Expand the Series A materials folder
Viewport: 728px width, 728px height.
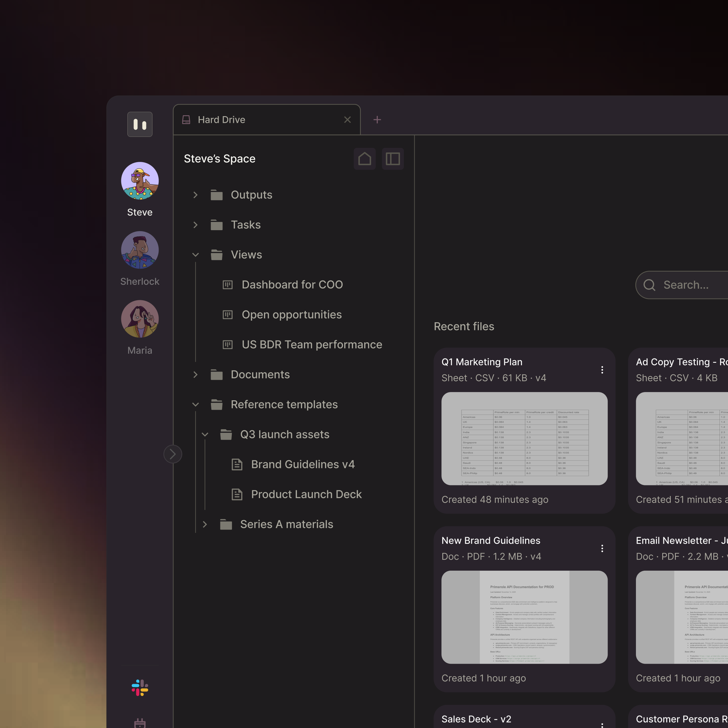[205, 524]
